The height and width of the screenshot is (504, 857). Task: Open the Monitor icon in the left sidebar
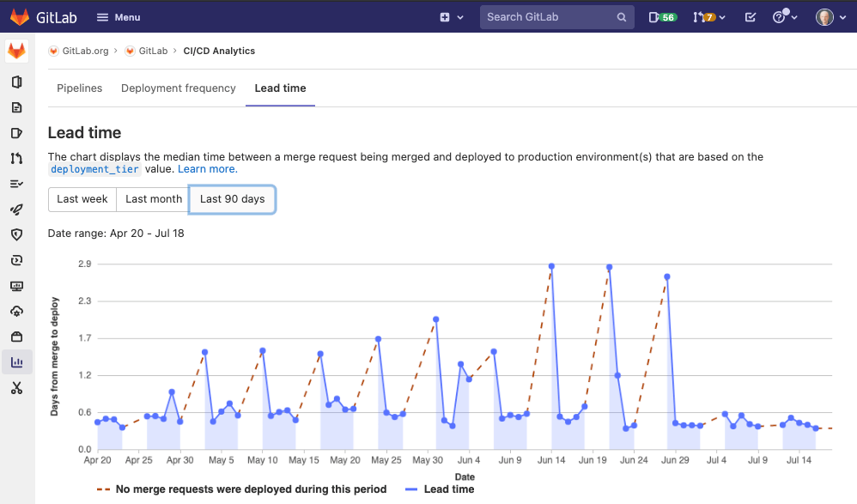click(x=17, y=286)
